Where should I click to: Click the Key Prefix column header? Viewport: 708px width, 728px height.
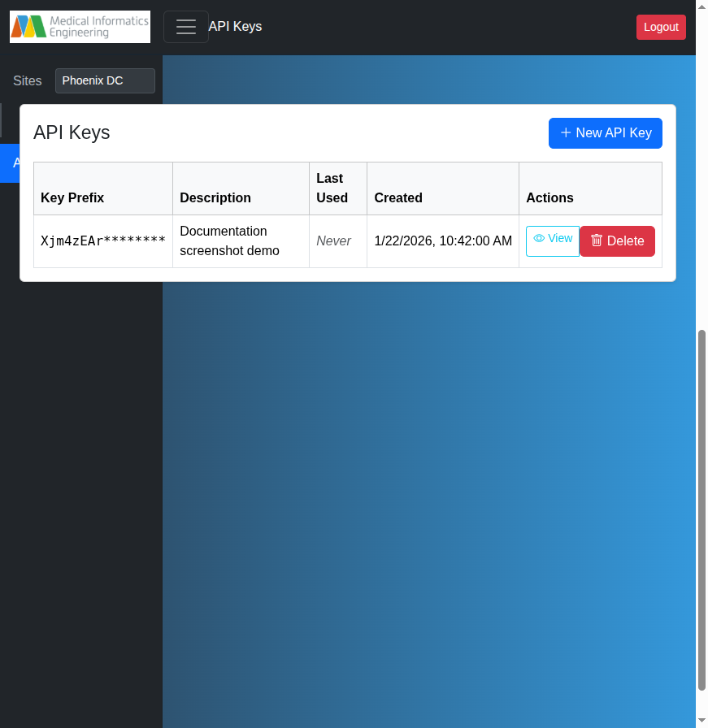pyautogui.click(x=72, y=197)
